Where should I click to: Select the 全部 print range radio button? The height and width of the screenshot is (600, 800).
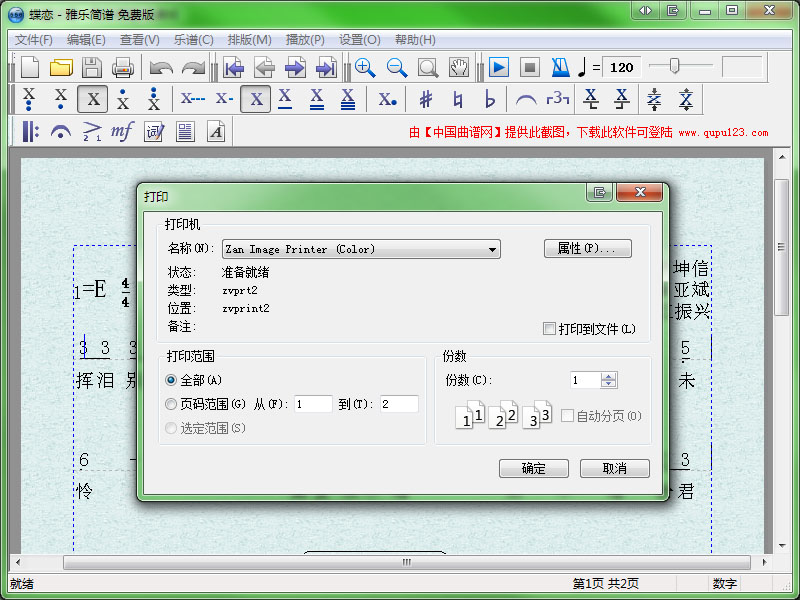pyautogui.click(x=172, y=380)
